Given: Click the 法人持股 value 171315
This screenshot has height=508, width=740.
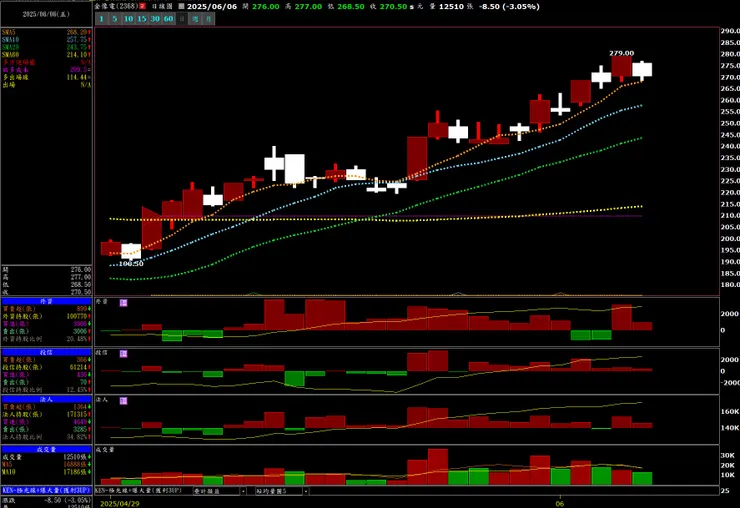Looking at the screenshot, I should [77, 415].
